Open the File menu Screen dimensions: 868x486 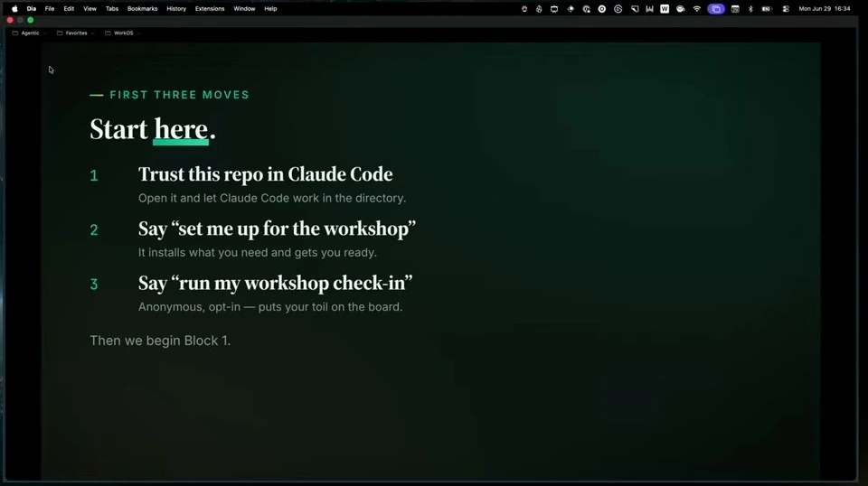pos(50,9)
